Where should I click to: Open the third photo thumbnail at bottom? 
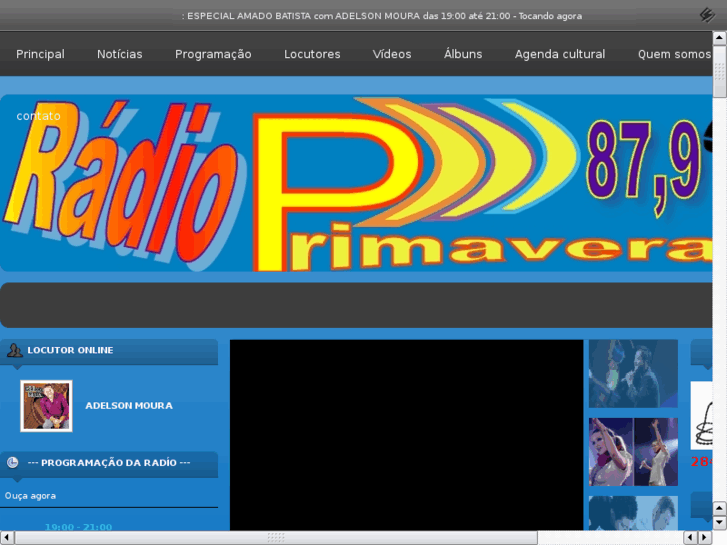[633, 513]
